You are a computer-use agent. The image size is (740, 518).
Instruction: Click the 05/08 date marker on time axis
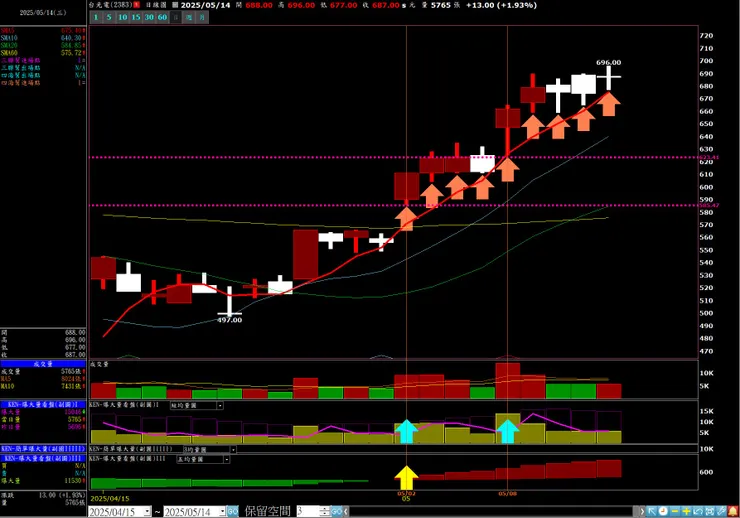[x=508, y=493]
